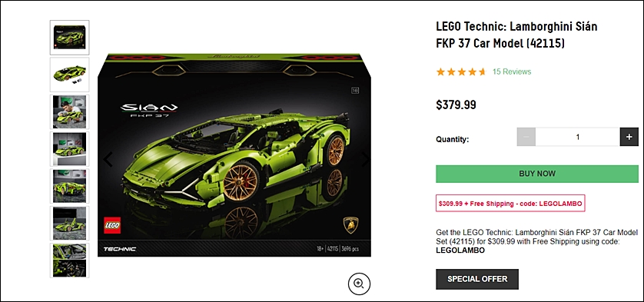Click the LEGO Technic Lamborghini Sián product title
The height and width of the screenshot is (302, 644).
(x=516, y=35)
